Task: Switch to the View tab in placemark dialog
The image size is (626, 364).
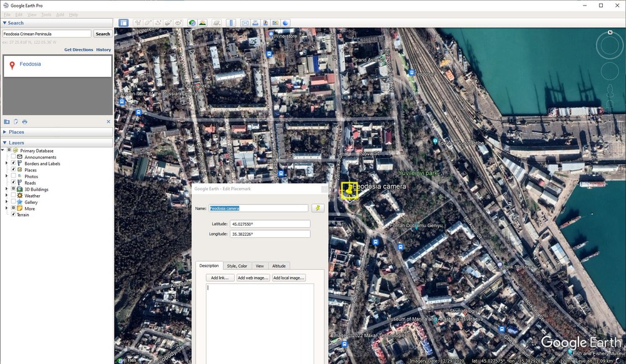Action: point(260,266)
